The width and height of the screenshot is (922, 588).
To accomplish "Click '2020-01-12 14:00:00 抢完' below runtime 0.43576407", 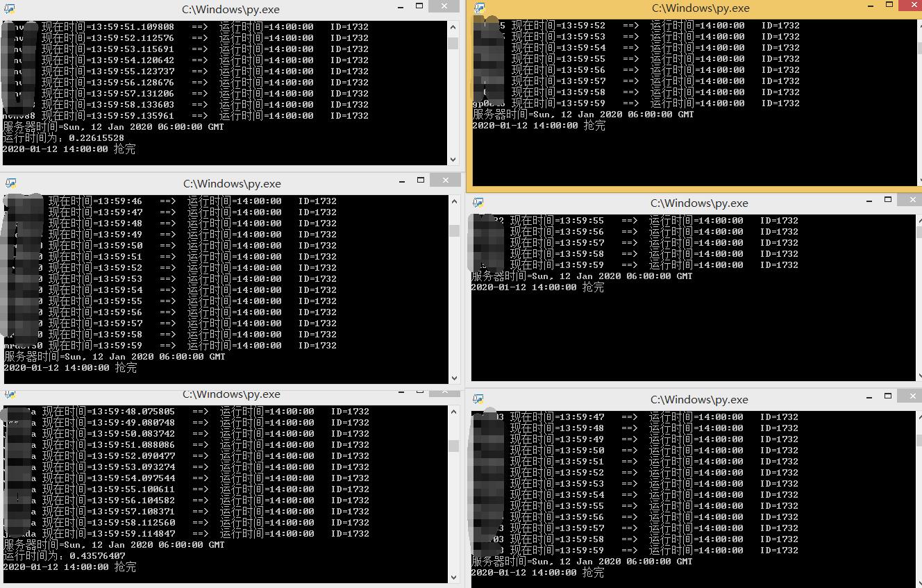I will pos(70,567).
